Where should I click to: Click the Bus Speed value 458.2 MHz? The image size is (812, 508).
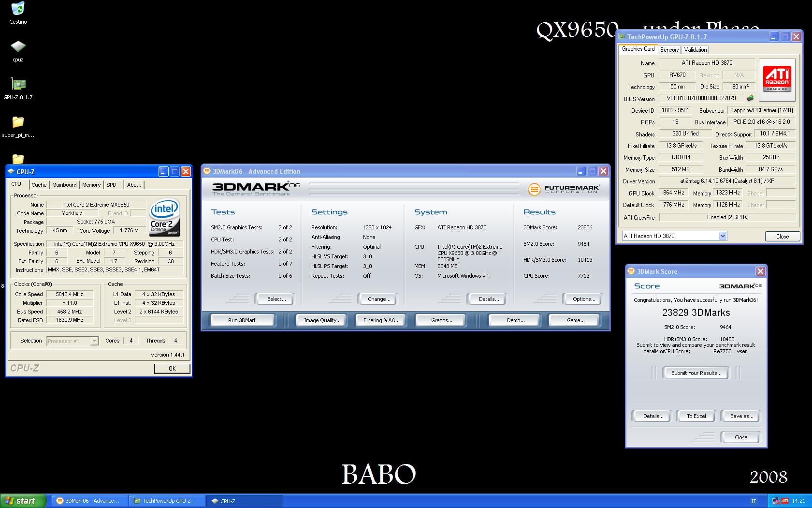70,312
